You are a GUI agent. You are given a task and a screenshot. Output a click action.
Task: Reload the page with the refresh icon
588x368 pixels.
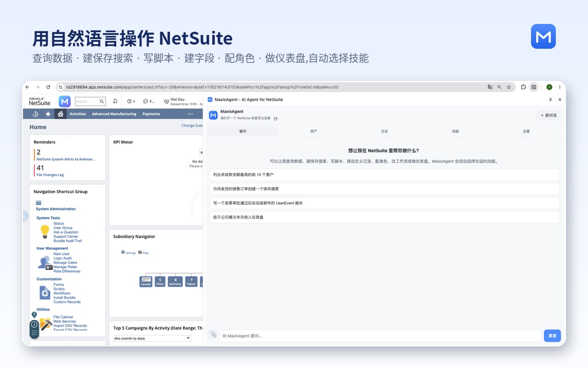coord(47,87)
